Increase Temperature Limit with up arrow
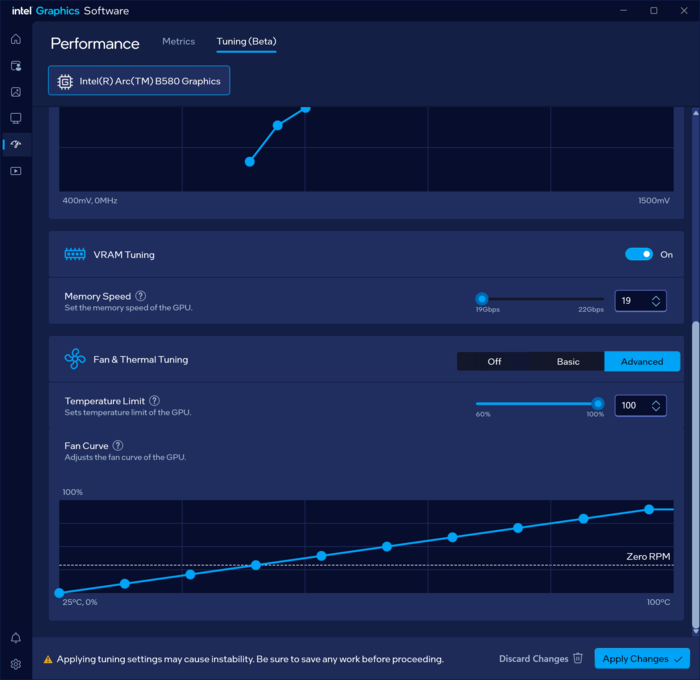 coord(656,402)
